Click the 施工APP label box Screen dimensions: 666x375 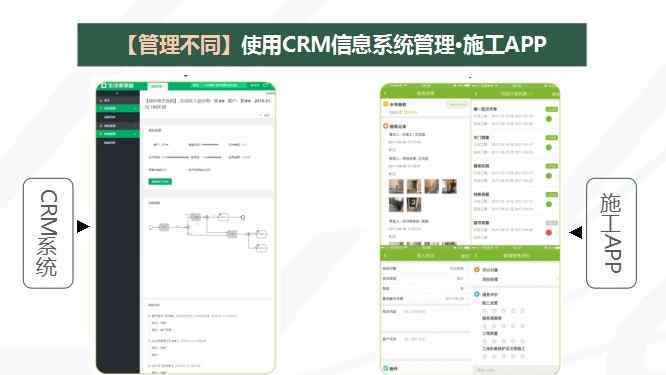(x=611, y=233)
